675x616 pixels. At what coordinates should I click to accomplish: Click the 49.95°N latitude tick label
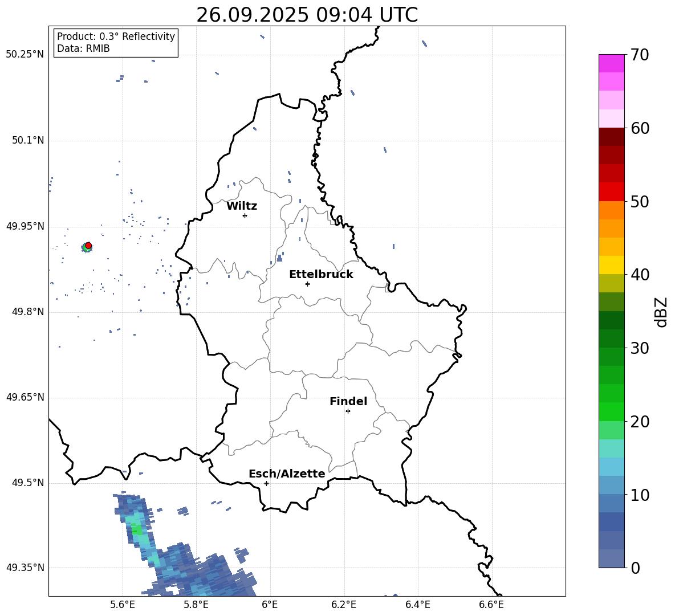tap(25, 226)
